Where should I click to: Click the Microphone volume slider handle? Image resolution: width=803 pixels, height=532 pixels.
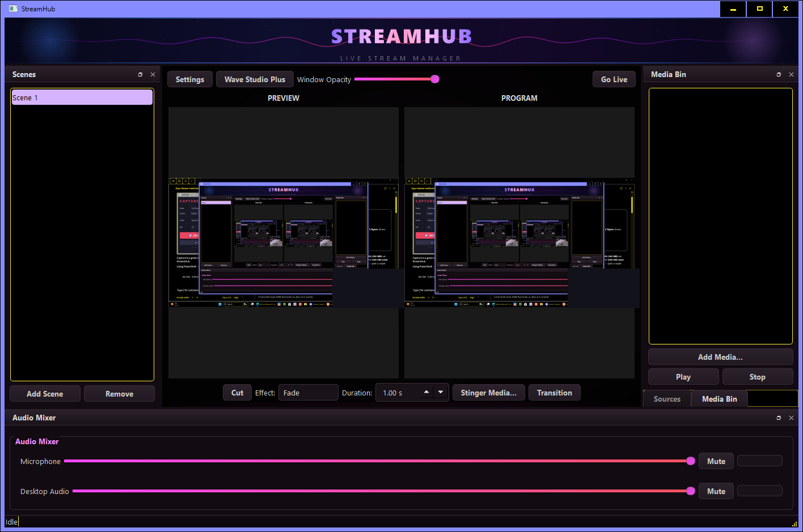691,461
